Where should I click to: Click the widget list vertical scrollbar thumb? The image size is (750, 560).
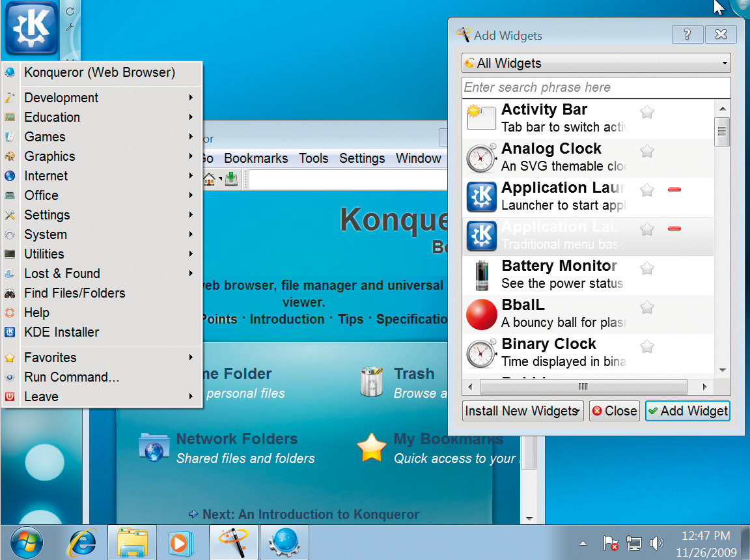tap(722, 131)
